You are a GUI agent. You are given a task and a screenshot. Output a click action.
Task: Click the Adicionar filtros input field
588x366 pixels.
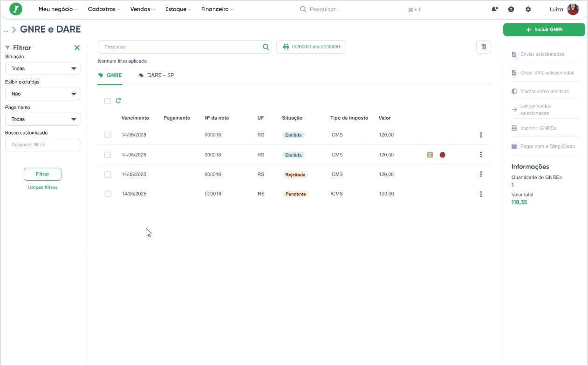pyautogui.click(x=43, y=145)
